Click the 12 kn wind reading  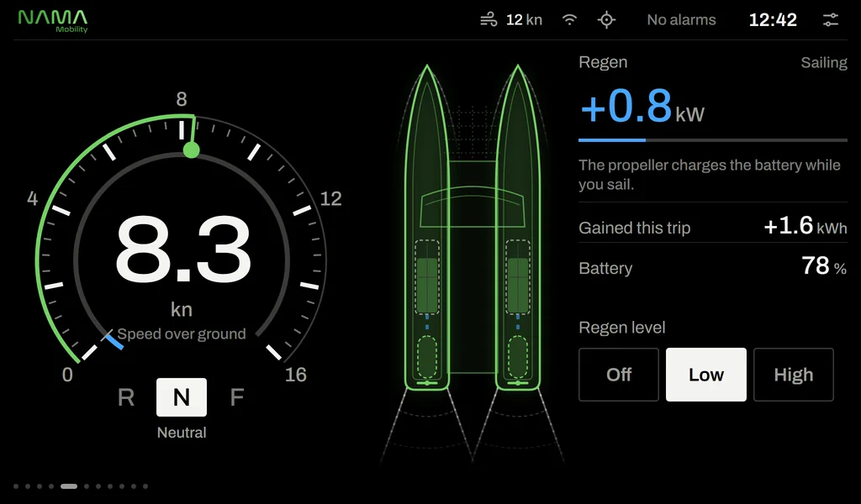tap(524, 20)
